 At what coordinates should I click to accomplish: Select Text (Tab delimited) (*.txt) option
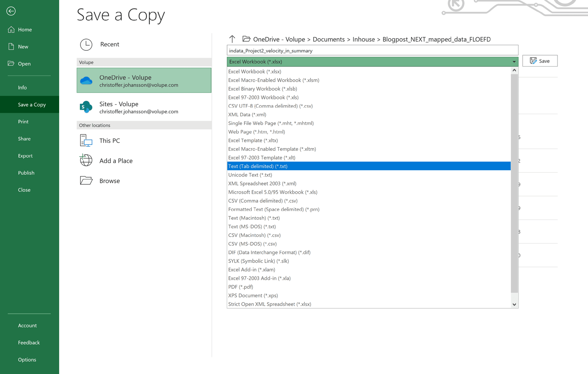point(369,166)
